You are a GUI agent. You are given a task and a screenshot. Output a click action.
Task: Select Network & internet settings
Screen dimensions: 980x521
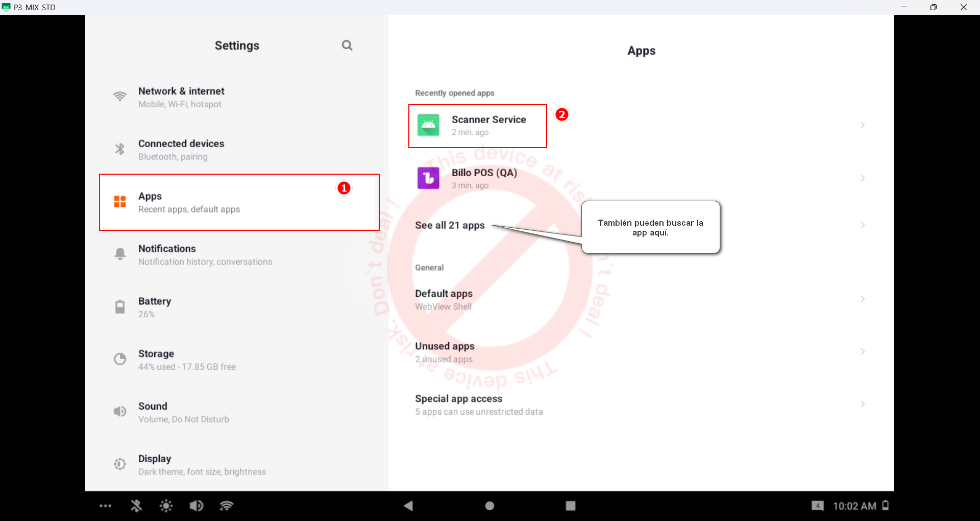181,97
